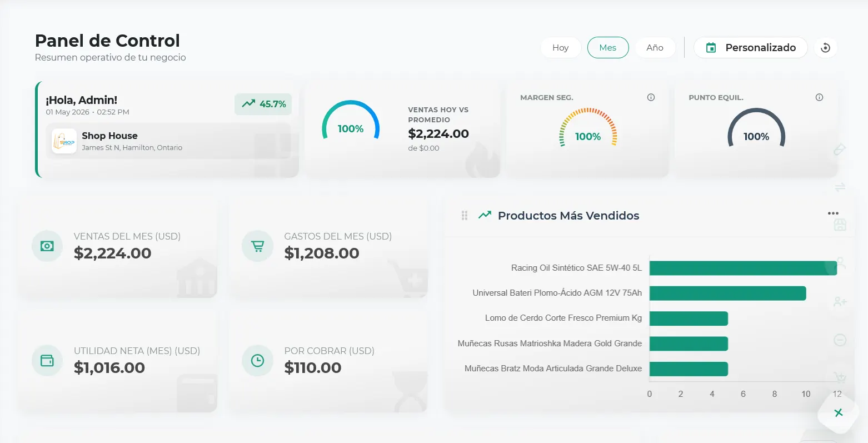Click the James St N, Hamilton address

(x=132, y=148)
